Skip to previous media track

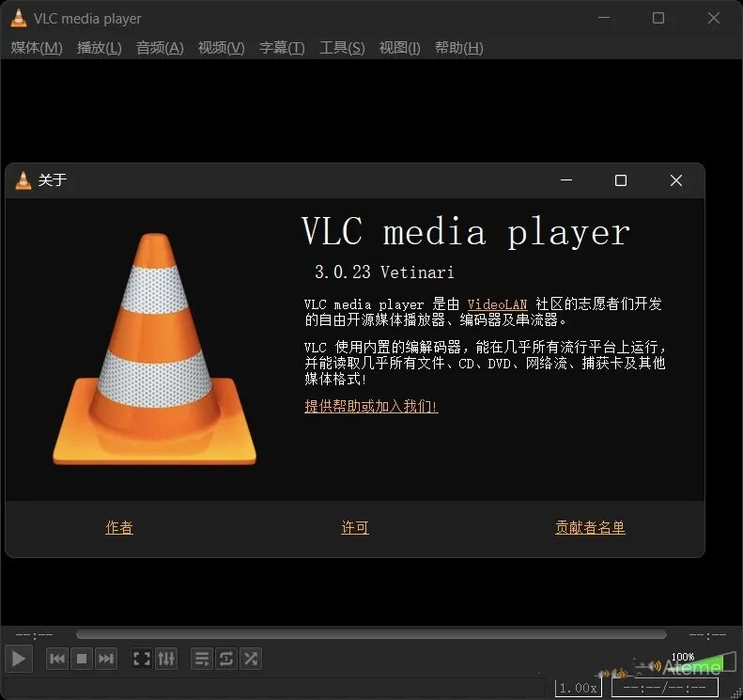point(57,659)
